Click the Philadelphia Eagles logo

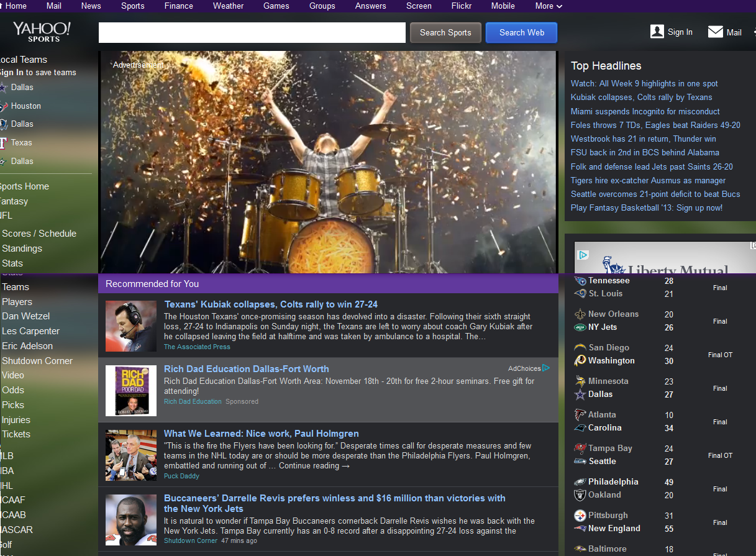point(580,482)
